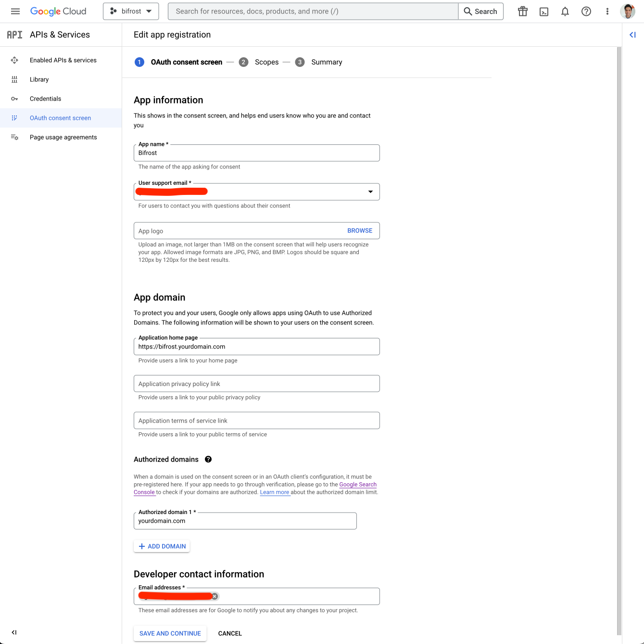The height and width of the screenshot is (644, 644).
Task: Edit Authorized domain 1 field
Action: tap(245, 521)
